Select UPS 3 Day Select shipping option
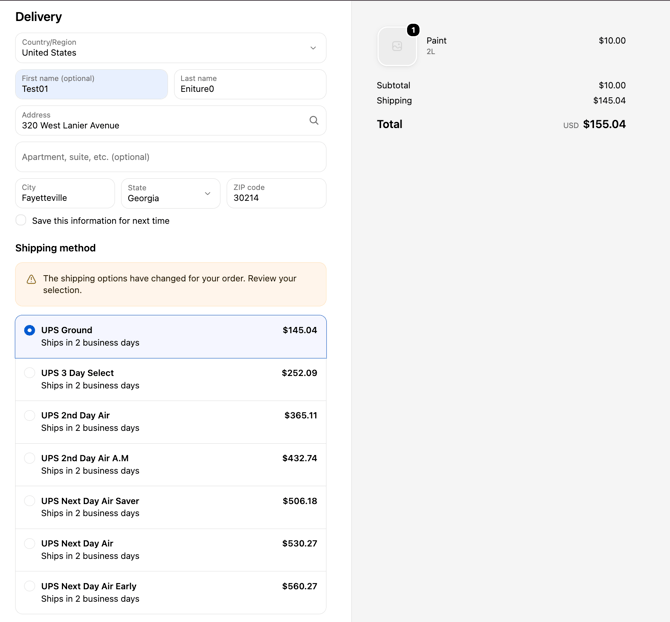The height and width of the screenshot is (622, 670). [29, 373]
